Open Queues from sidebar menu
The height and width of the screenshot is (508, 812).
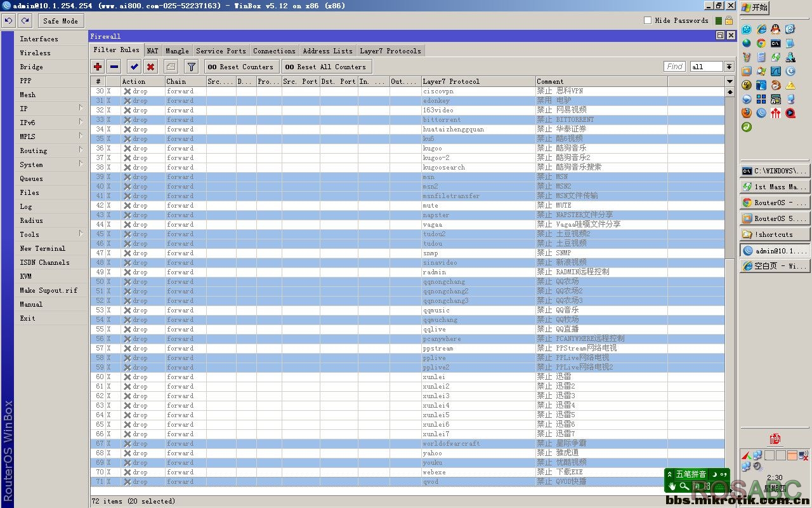click(51, 178)
